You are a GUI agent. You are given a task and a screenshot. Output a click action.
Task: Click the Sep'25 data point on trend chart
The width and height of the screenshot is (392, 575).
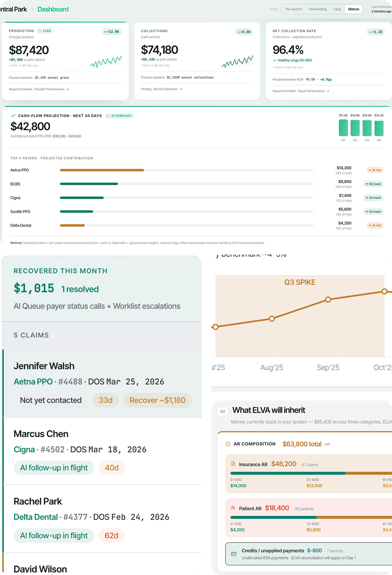pyautogui.click(x=328, y=300)
